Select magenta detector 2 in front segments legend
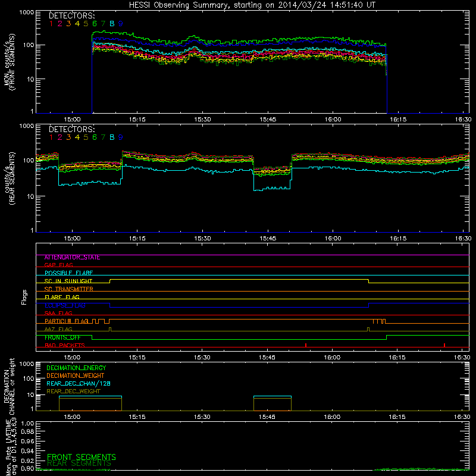 coord(60,23)
